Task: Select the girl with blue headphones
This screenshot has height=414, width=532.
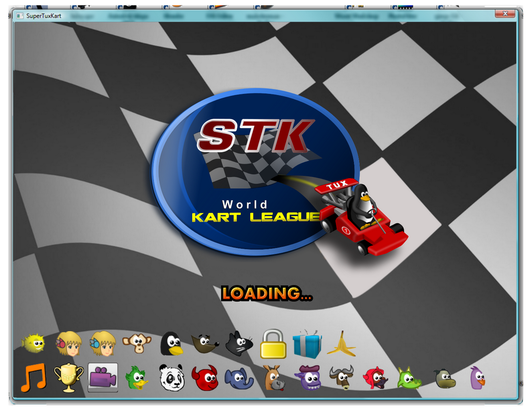Action: pos(103,343)
